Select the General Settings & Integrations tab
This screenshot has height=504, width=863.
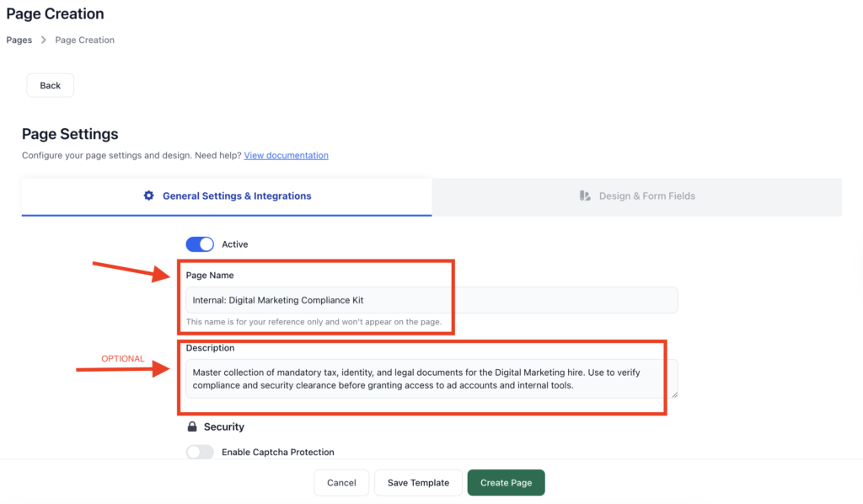pyautogui.click(x=227, y=195)
